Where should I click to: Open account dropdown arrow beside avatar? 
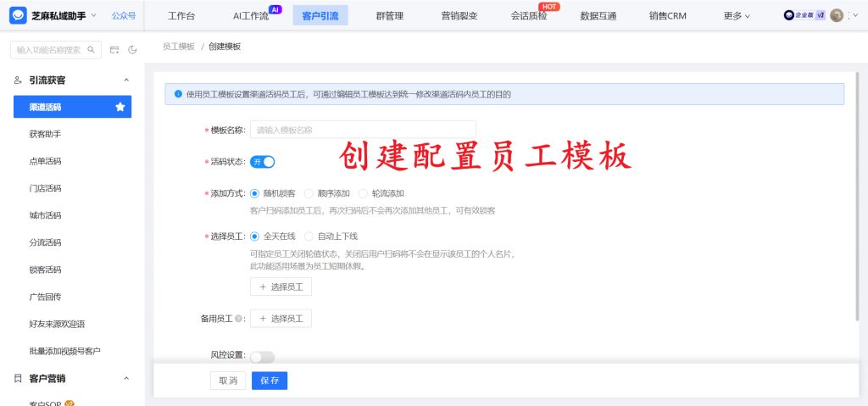(x=857, y=15)
